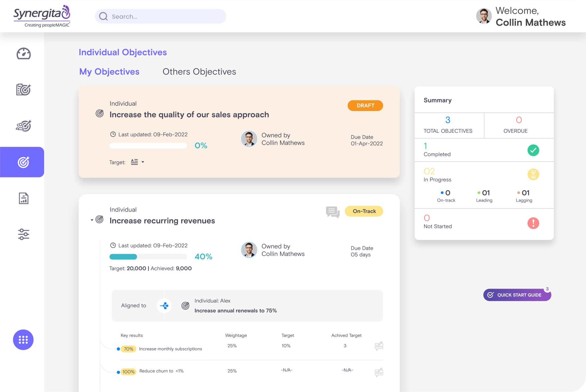Viewport: 586px width, 392px height.
Task: Expand the Target type dropdown on draft objective
Action: 138,162
